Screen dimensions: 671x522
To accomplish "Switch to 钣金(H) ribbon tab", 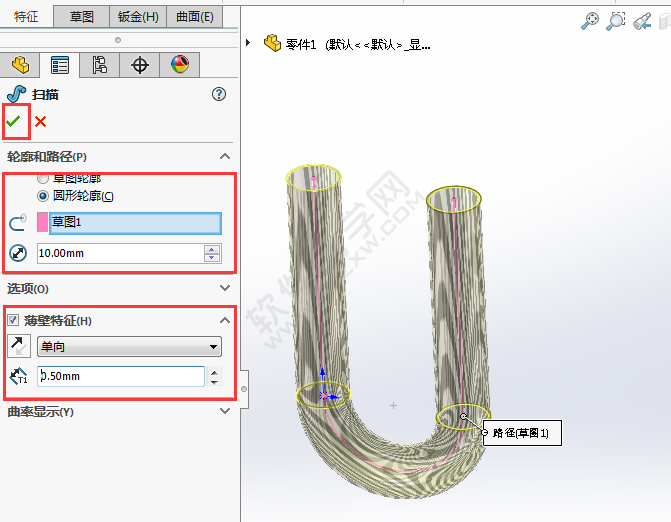I will (x=138, y=17).
